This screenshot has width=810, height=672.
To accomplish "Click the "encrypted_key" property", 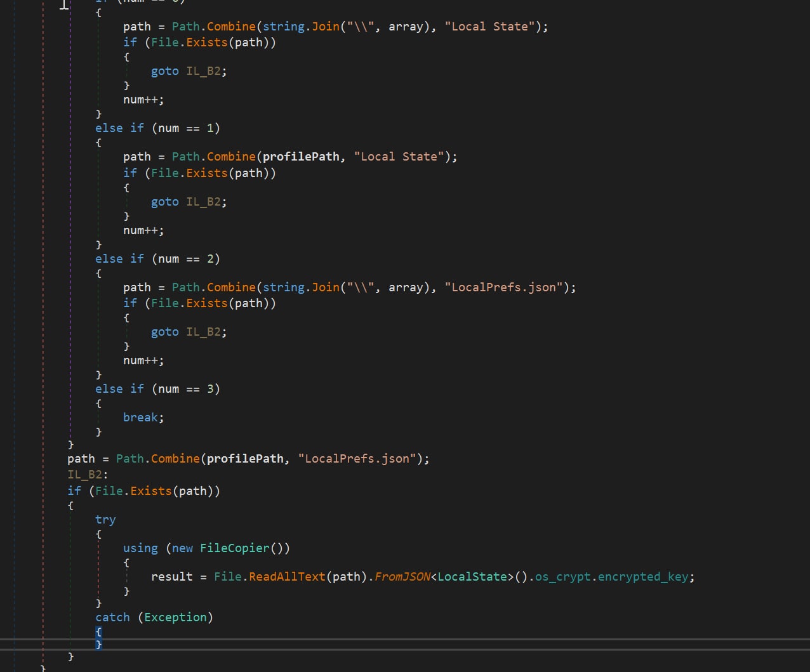I will pyautogui.click(x=642, y=577).
